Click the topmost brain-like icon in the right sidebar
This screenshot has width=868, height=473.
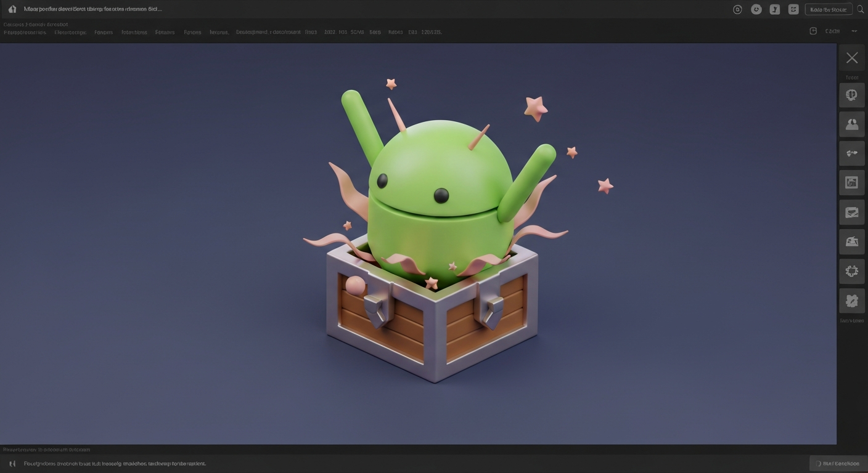tap(851, 95)
